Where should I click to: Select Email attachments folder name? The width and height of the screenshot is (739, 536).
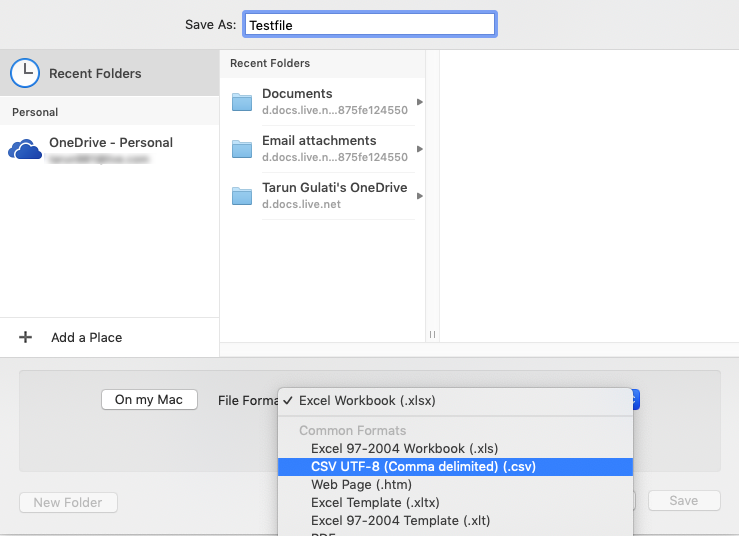pyautogui.click(x=319, y=140)
